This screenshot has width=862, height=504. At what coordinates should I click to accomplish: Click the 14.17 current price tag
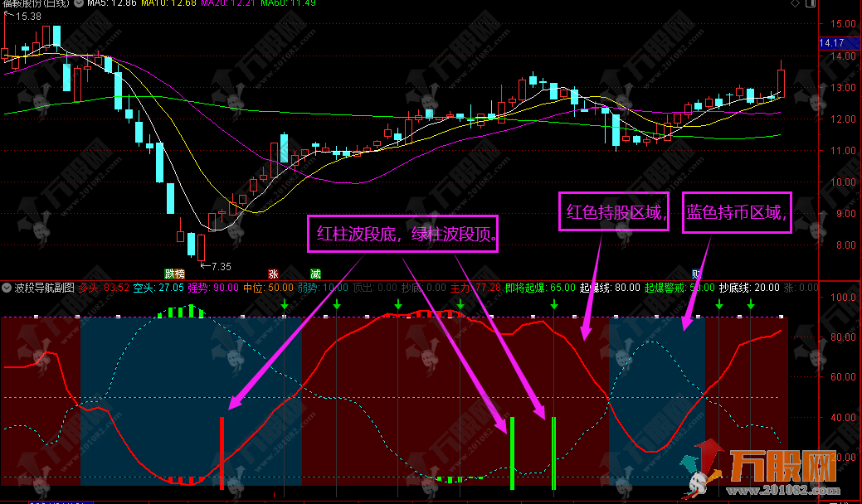coord(840,43)
